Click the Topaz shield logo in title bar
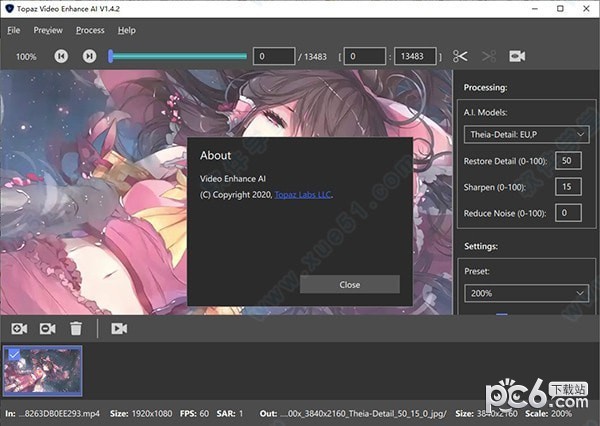The width and height of the screenshot is (600, 426). (9, 8)
